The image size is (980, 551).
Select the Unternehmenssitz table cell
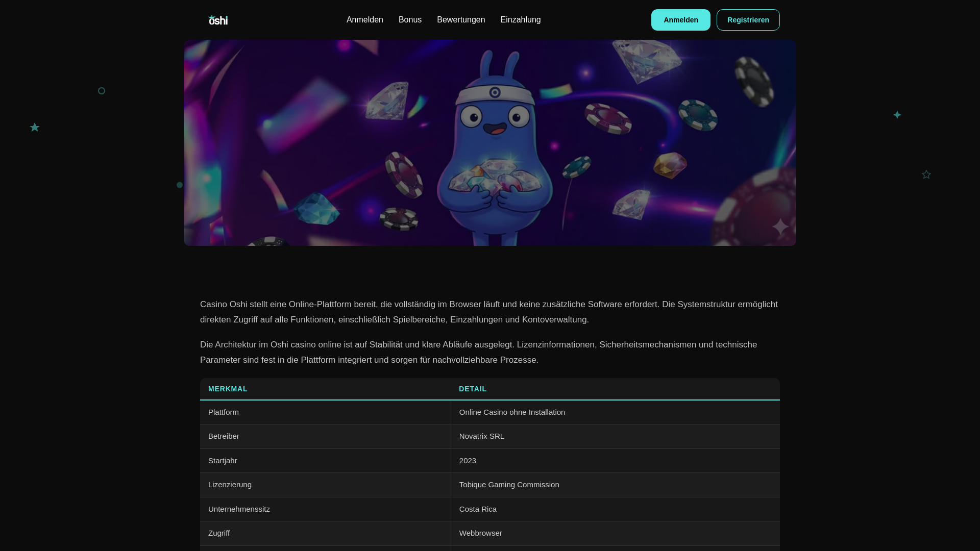pyautogui.click(x=325, y=509)
